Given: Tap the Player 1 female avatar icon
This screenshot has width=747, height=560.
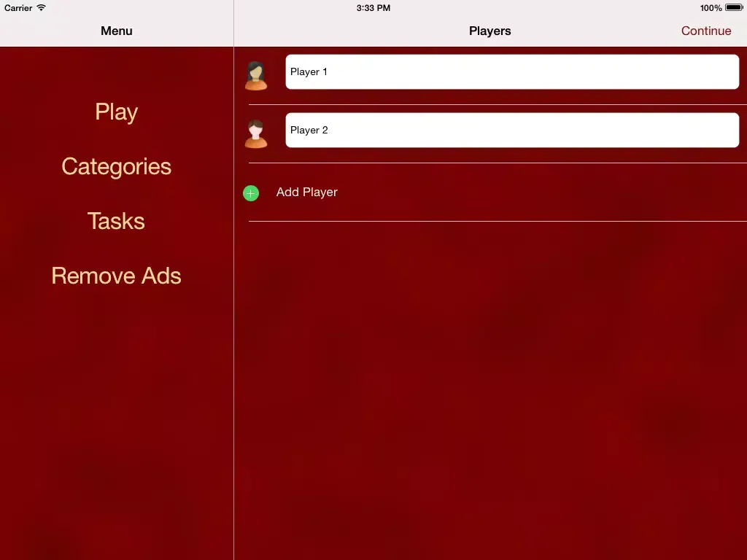Looking at the screenshot, I should [x=256, y=75].
